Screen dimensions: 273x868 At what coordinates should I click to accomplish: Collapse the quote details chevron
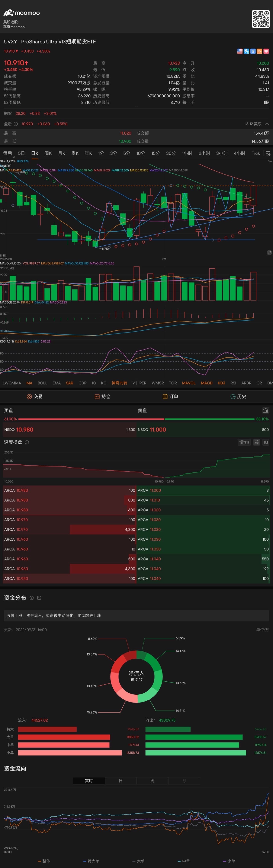point(136,107)
